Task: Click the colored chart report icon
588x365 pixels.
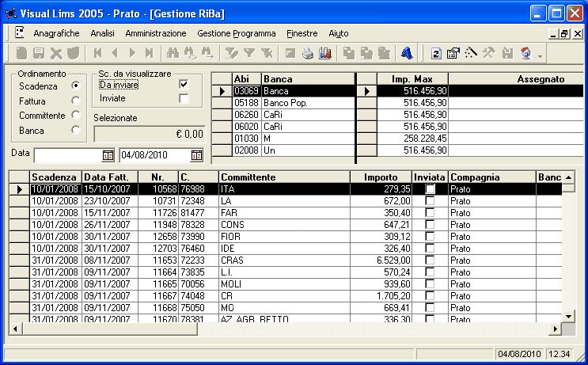Action: pyautogui.click(x=325, y=53)
